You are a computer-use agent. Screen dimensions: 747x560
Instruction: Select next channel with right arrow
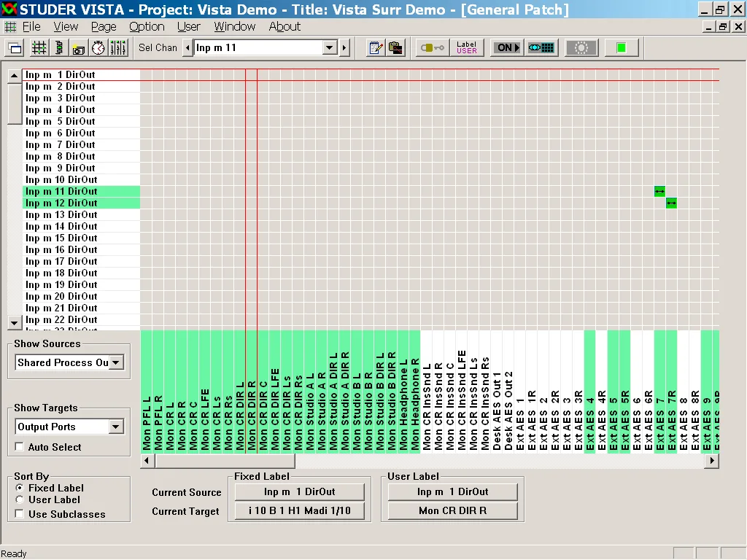pyautogui.click(x=344, y=47)
